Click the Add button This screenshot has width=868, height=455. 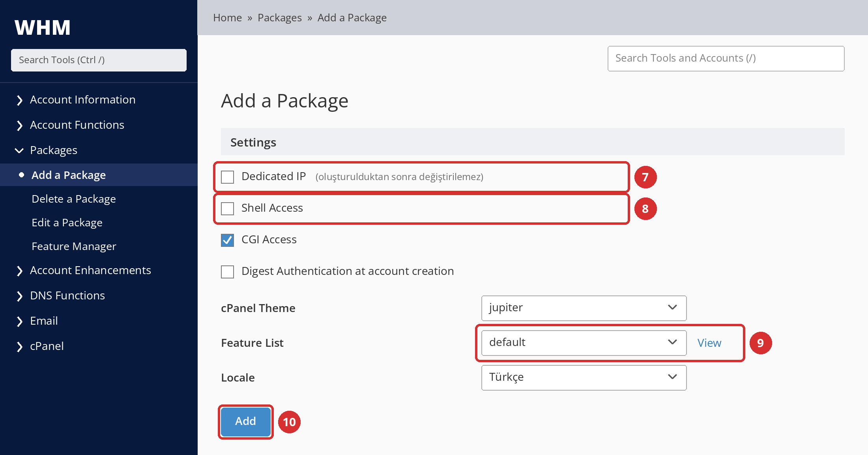click(x=245, y=421)
